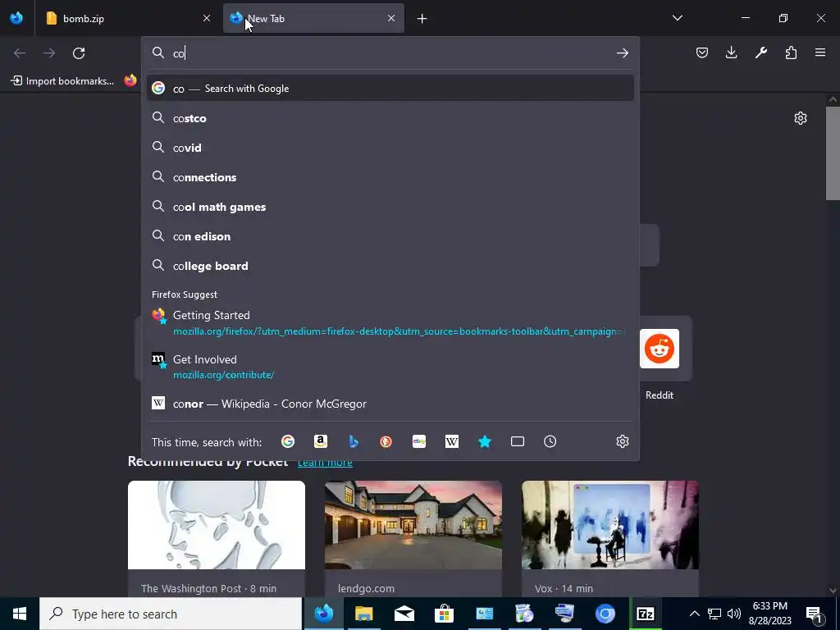This screenshot has height=630, width=840.
Task: Open the Downloads toolbar icon
Action: [x=731, y=52]
